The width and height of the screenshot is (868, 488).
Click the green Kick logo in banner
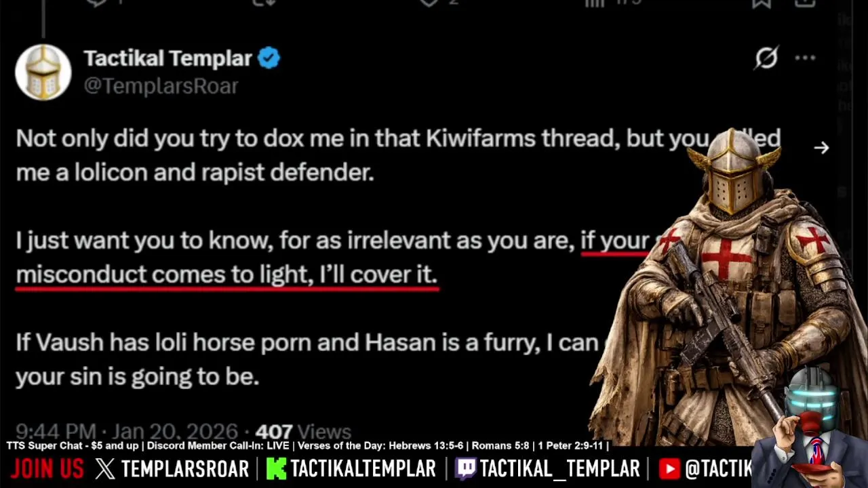click(x=276, y=468)
